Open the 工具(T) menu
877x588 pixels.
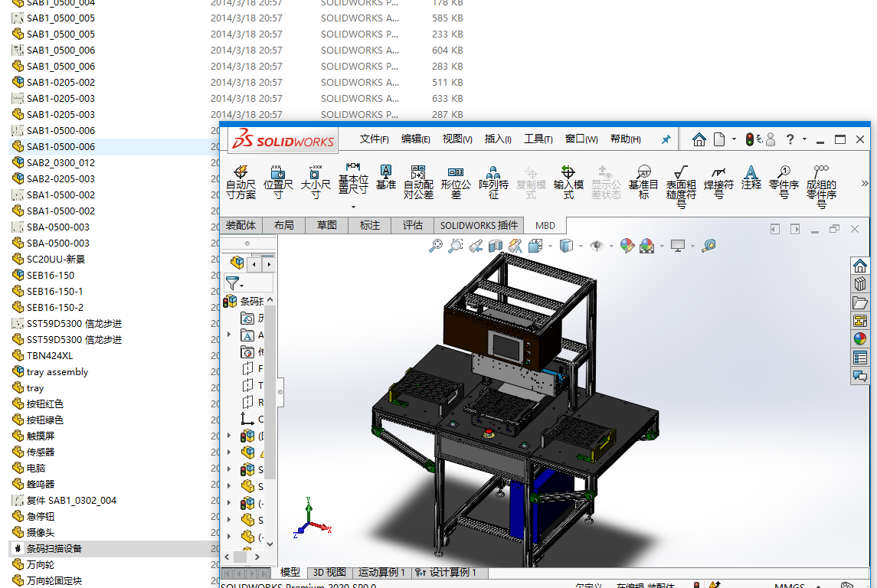click(538, 139)
